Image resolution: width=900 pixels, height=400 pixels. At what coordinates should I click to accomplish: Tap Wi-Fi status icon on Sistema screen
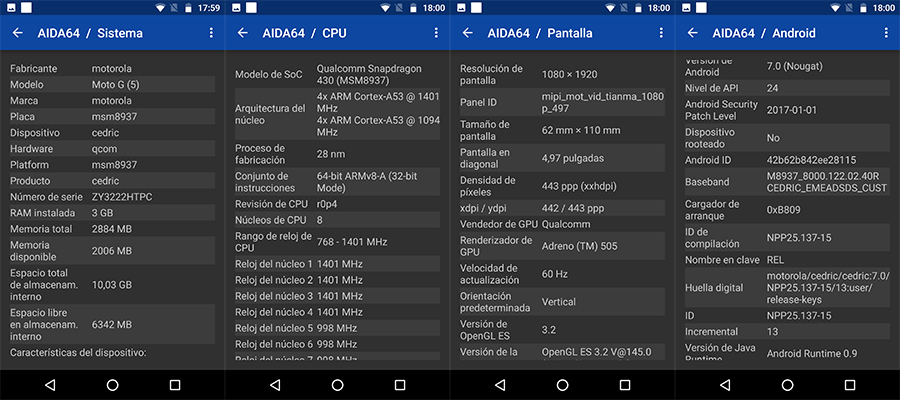160,8
